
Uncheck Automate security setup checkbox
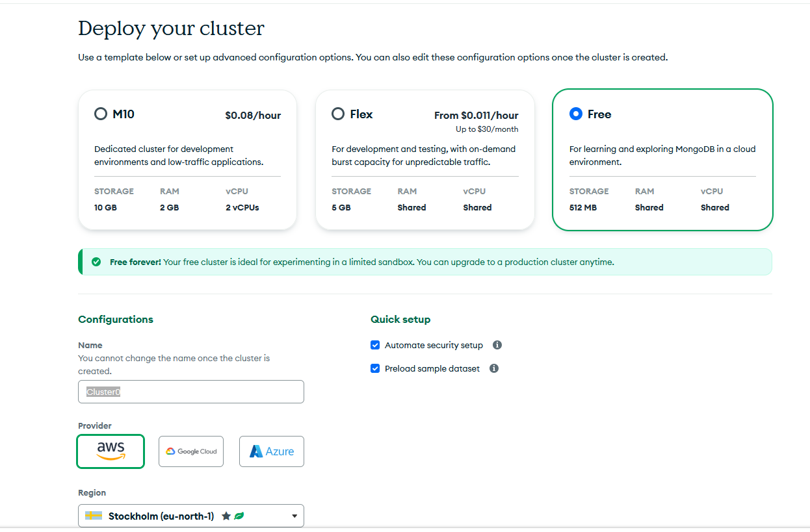[375, 345]
